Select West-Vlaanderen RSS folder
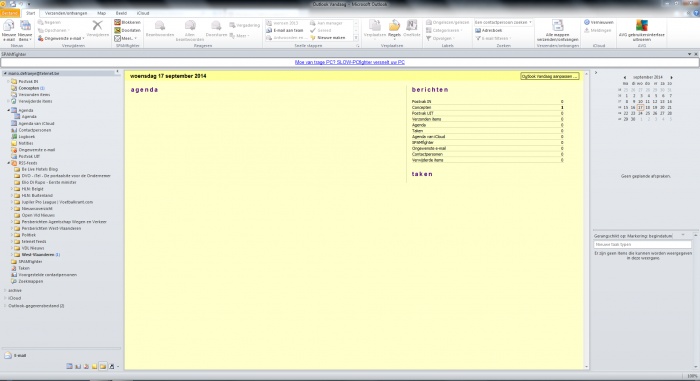 [38, 255]
